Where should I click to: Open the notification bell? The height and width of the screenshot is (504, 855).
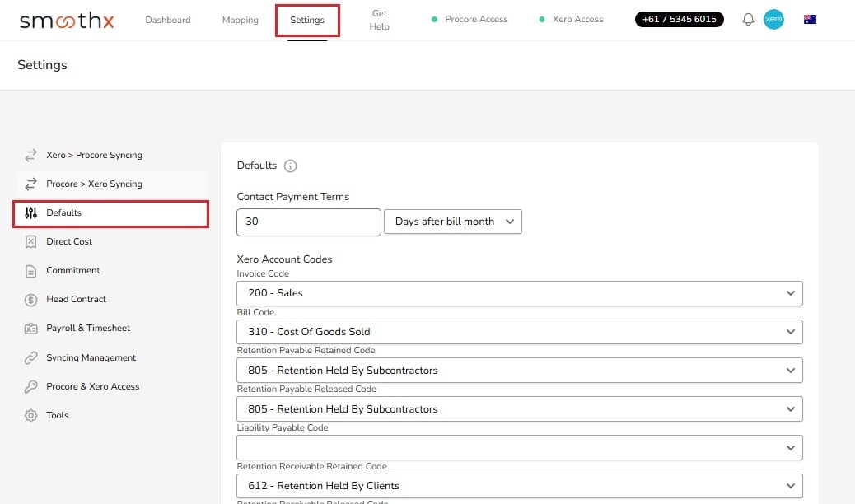click(x=748, y=18)
